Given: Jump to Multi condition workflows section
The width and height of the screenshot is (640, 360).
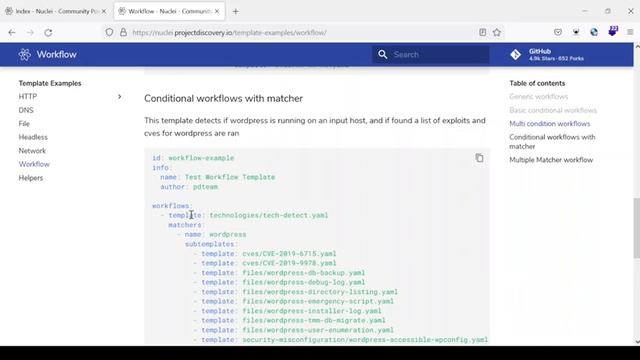Looking at the screenshot, I should click(550, 124).
